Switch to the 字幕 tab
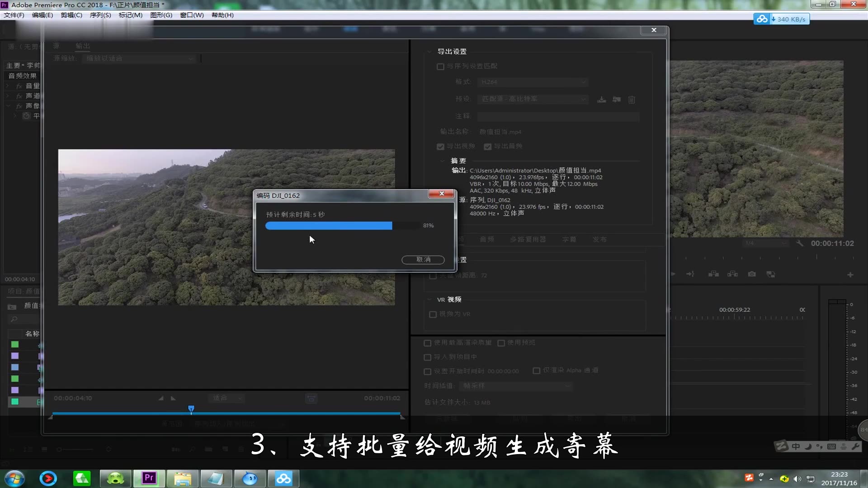This screenshot has height=488, width=868. 569,239
